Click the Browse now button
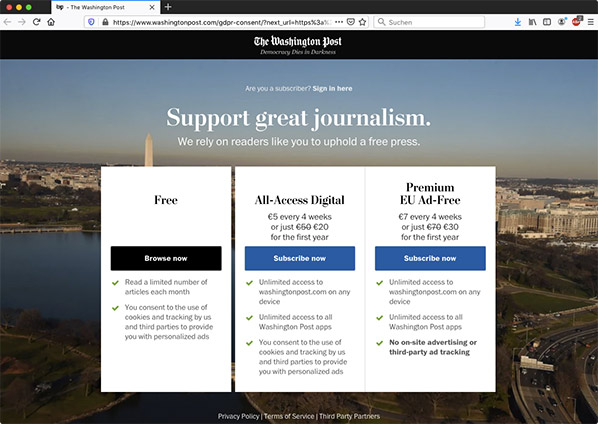This screenshot has height=424, width=598. point(166,259)
